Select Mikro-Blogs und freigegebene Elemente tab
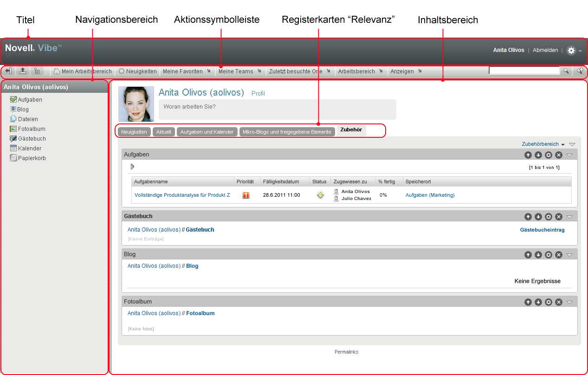The image size is (588, 375). point(287,132)
